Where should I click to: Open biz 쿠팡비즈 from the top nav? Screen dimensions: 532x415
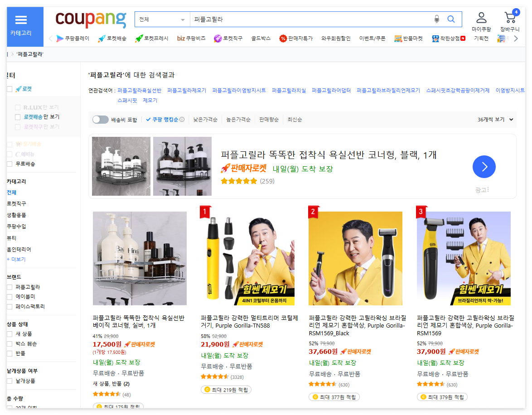191,39
